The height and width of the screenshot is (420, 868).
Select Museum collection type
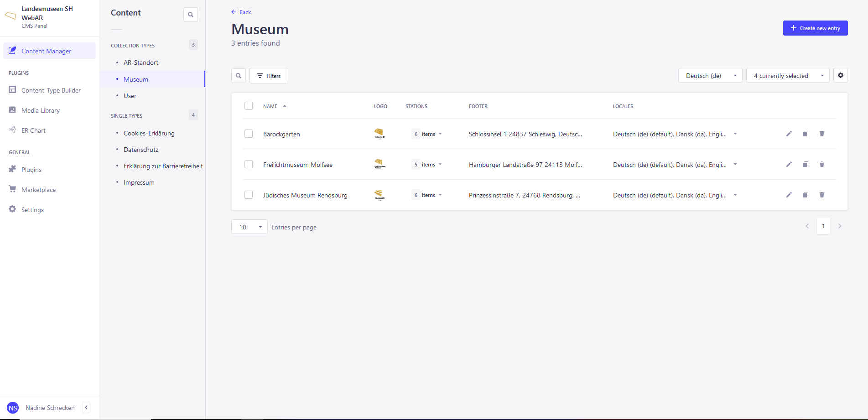tap(152, 79)
